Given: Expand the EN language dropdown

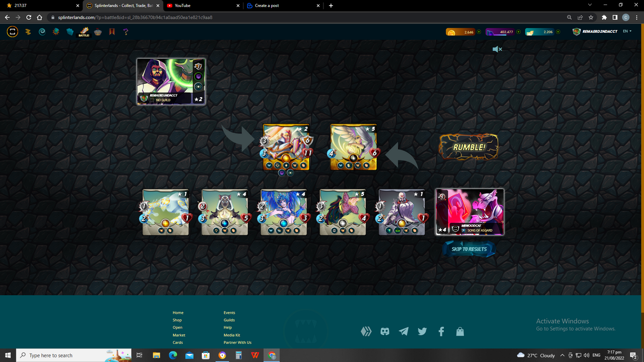Looking at the screenshot, I should (627, 31).
